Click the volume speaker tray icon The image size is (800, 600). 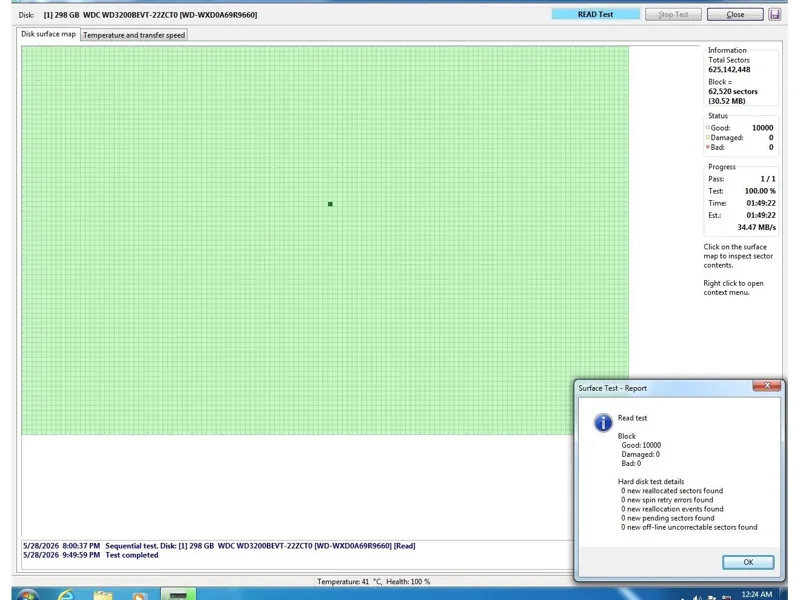click(x=697, y=597)
